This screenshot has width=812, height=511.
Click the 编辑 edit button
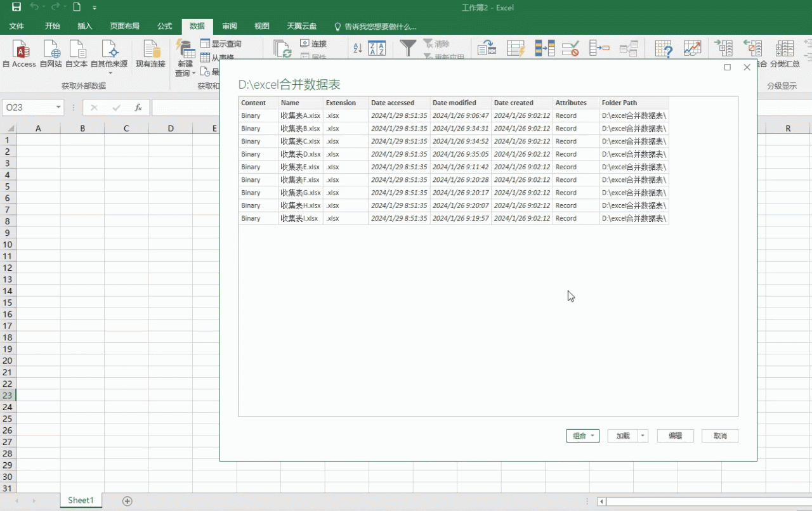676,436
